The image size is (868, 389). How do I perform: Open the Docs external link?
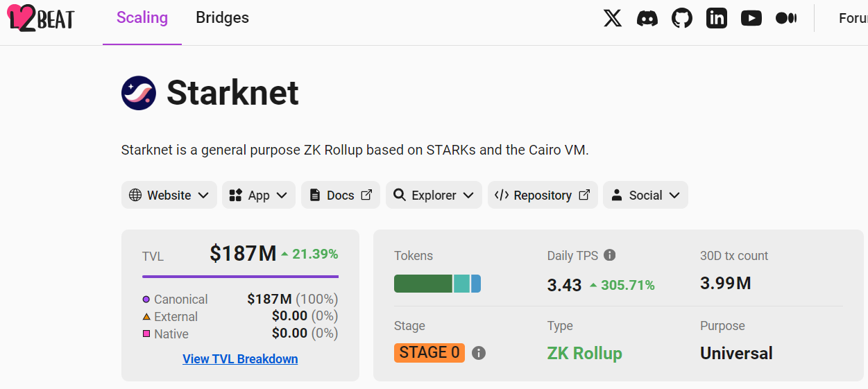click(x=341, y=196)
